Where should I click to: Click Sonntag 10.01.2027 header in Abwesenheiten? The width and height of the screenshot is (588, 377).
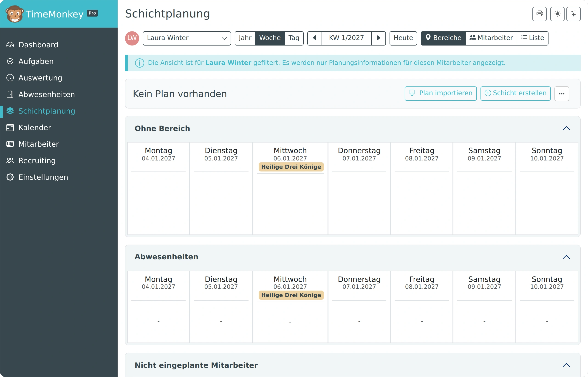pos(547,283)
